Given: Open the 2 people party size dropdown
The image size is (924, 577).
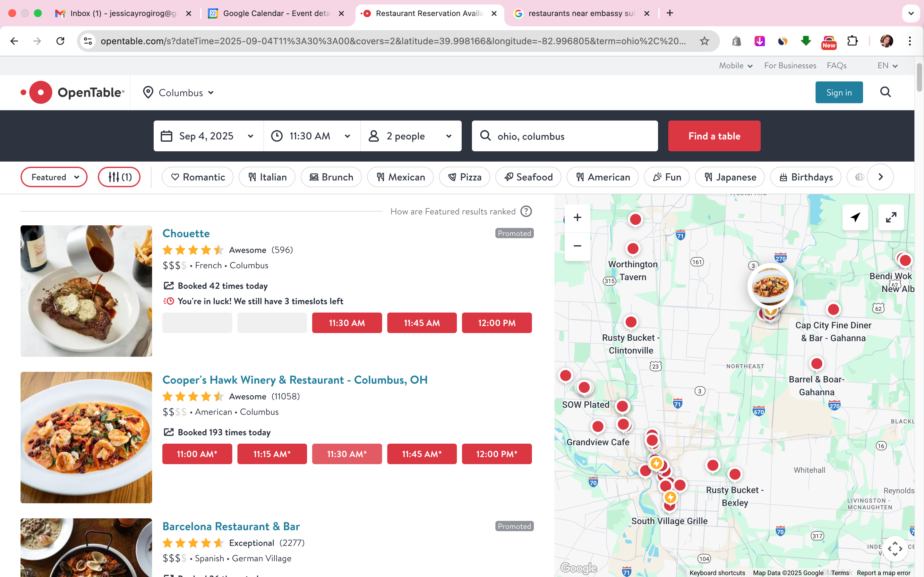Looking at the screenshot, I should coord(411,136).
